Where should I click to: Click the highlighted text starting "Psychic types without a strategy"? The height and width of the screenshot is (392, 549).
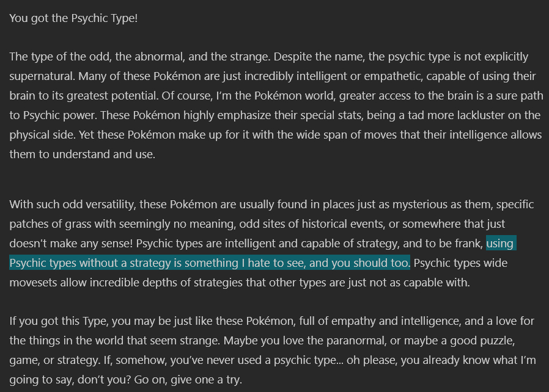208,263
